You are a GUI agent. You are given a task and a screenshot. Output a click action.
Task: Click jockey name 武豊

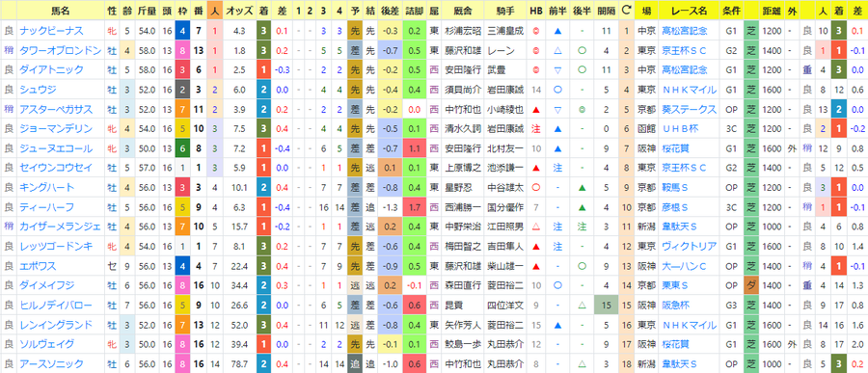(x=496, y=69)
